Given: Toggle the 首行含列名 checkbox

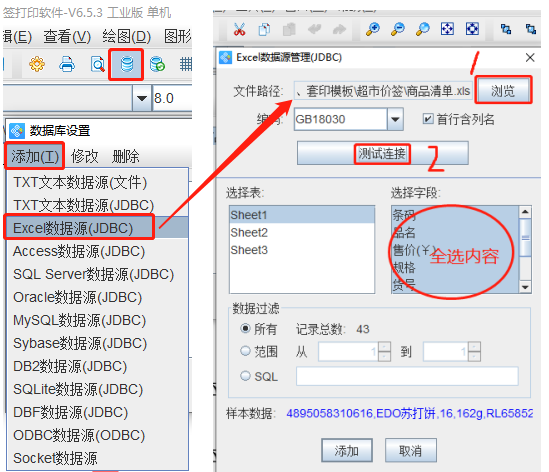Looking at the screenshot, I should click(428, 119).
